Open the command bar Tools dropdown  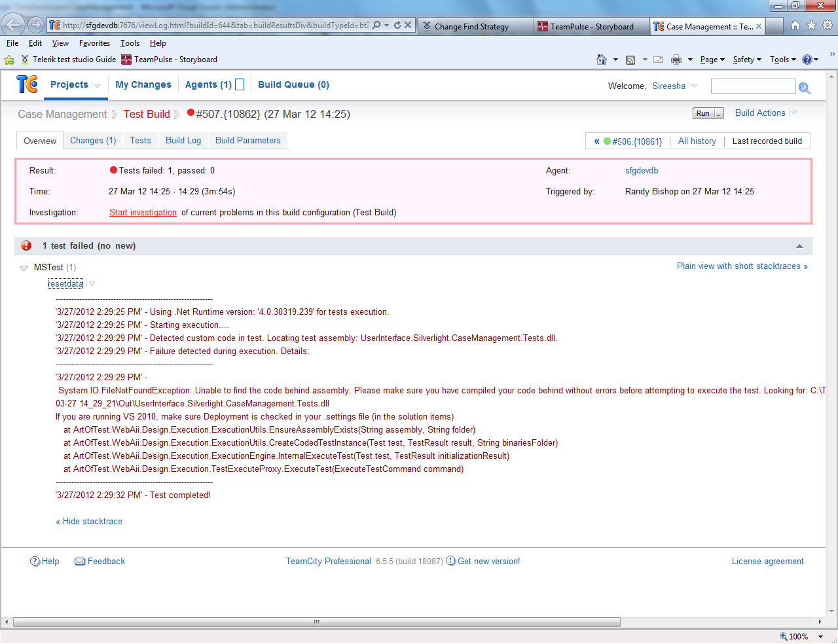click(x=783, y=60)
